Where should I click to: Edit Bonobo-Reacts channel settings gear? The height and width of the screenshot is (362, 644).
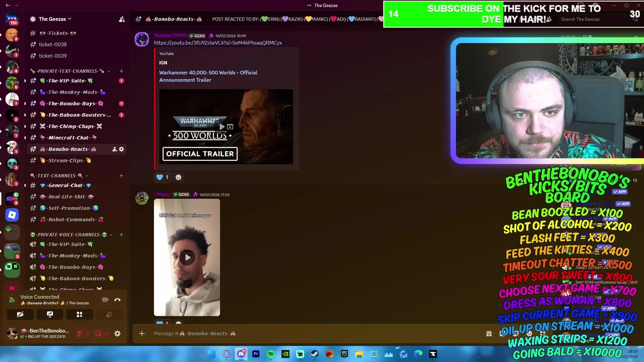121,149
